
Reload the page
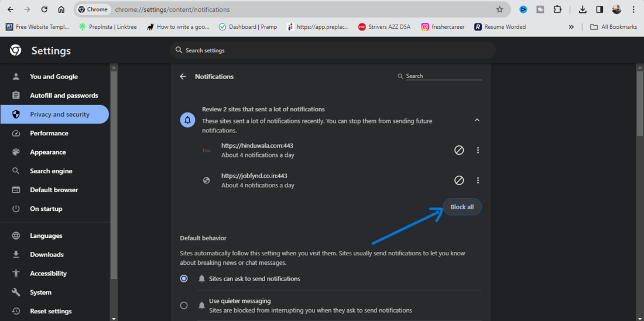pyautogui.click(x=44, y=9)
